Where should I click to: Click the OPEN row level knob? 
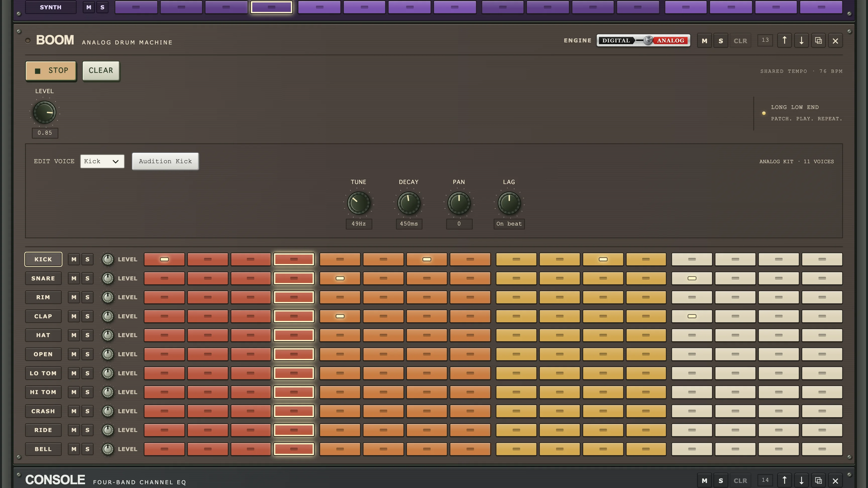pyautogui.click(x=108, y=354)
